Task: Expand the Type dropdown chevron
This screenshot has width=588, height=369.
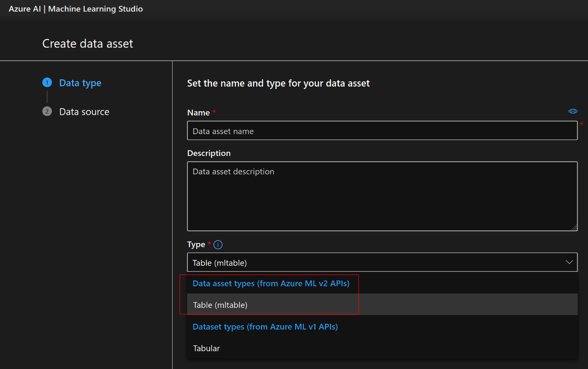Action: (569, 263)
